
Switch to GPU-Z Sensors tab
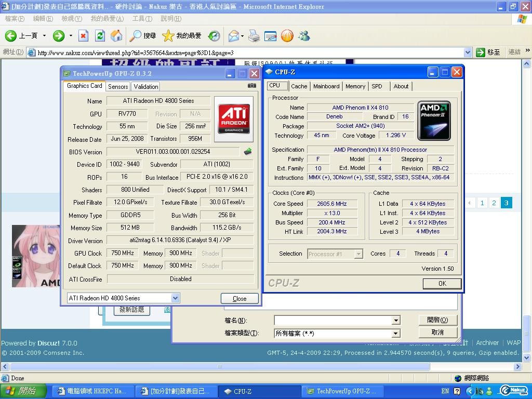(x=118, y=87)
